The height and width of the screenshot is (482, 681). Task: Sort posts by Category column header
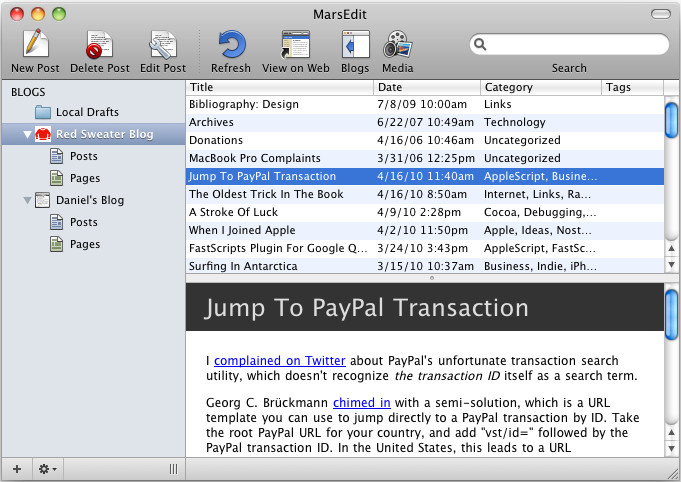(x=540, y=87)
